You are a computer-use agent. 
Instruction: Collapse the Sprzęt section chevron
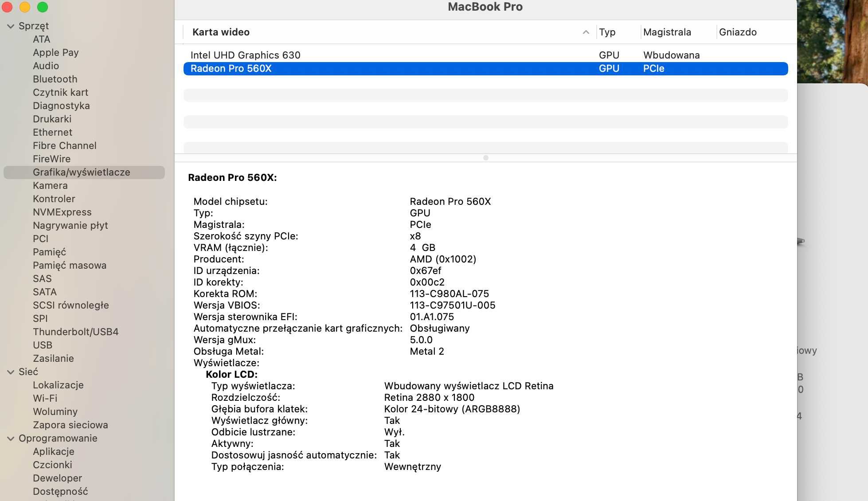tap(11, 26)
